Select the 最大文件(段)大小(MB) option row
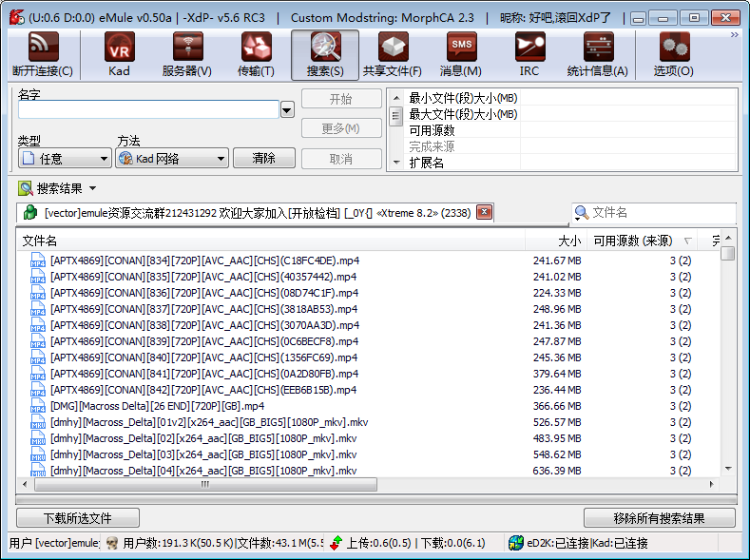 click(x=569, y=114)
